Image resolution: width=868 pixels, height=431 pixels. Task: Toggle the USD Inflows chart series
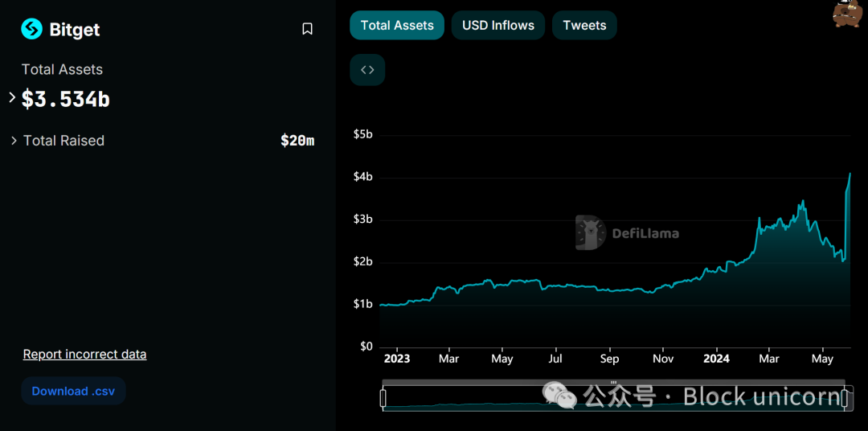[498, 26]
